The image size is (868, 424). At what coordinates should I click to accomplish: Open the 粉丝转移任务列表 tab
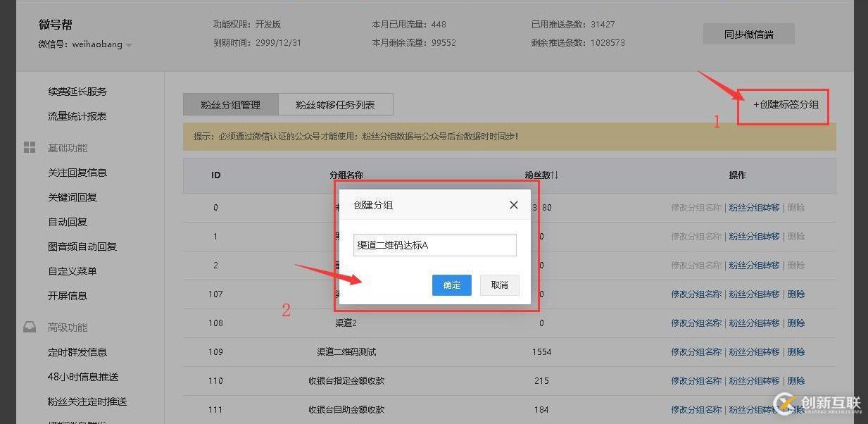click(335, 105)
